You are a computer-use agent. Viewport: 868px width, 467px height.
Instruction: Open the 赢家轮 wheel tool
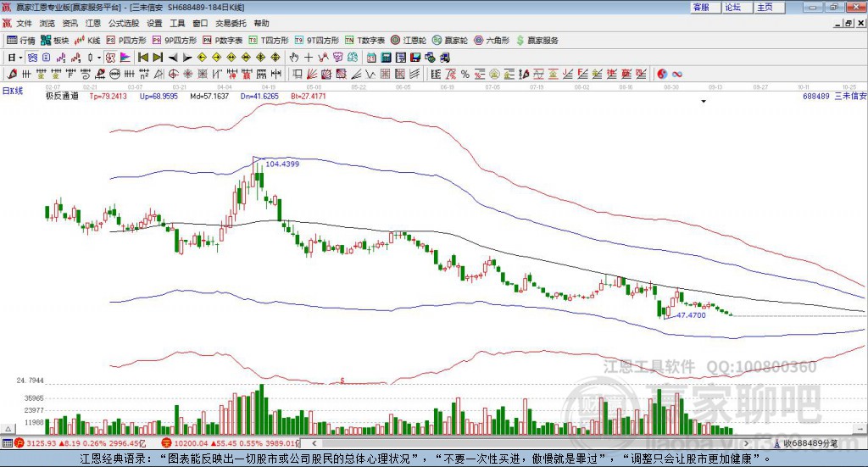tap(450, 41)
